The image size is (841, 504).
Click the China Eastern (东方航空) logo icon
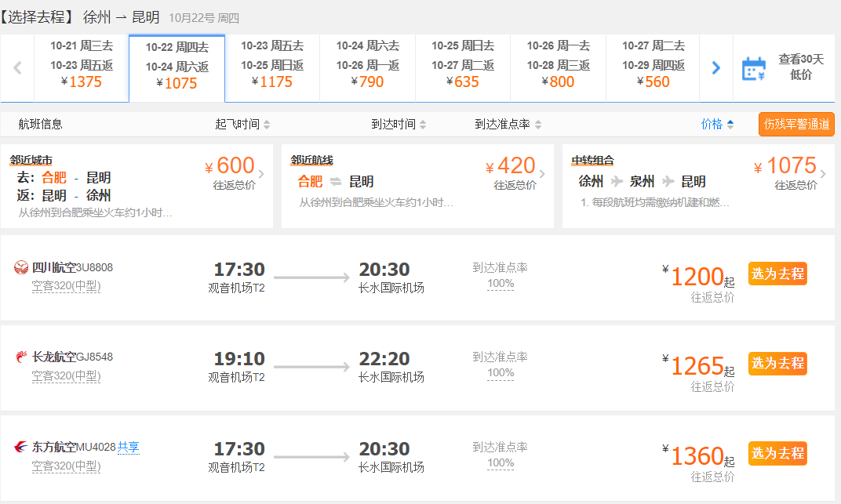pos(21,448)
